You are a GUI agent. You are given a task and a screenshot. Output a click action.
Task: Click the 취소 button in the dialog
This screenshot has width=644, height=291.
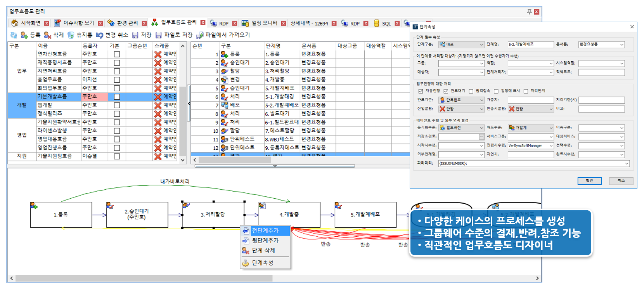point(621,181)
